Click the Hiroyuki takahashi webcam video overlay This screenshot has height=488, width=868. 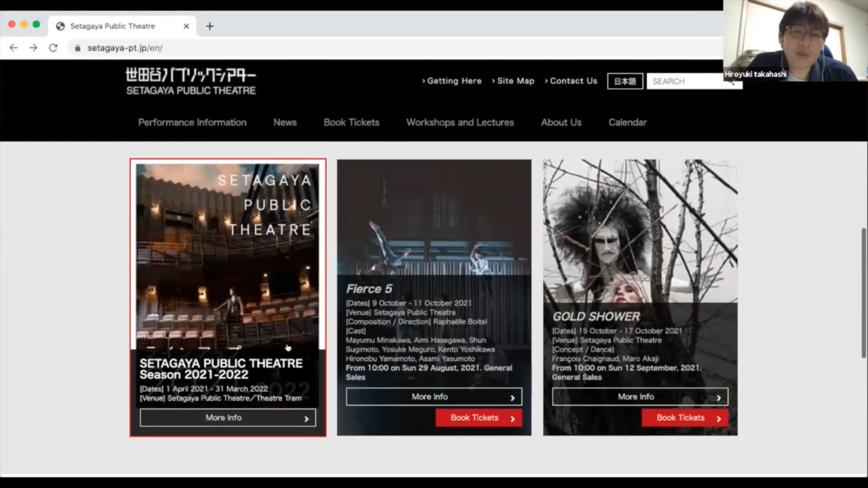[795, 41]
